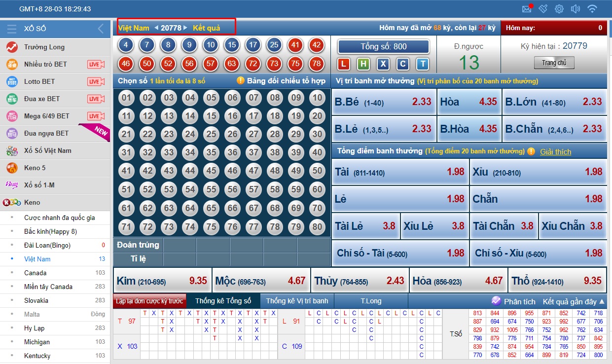612x364 pixels.
Task: Pick number ball 63
Action: (x=169, y=208)
